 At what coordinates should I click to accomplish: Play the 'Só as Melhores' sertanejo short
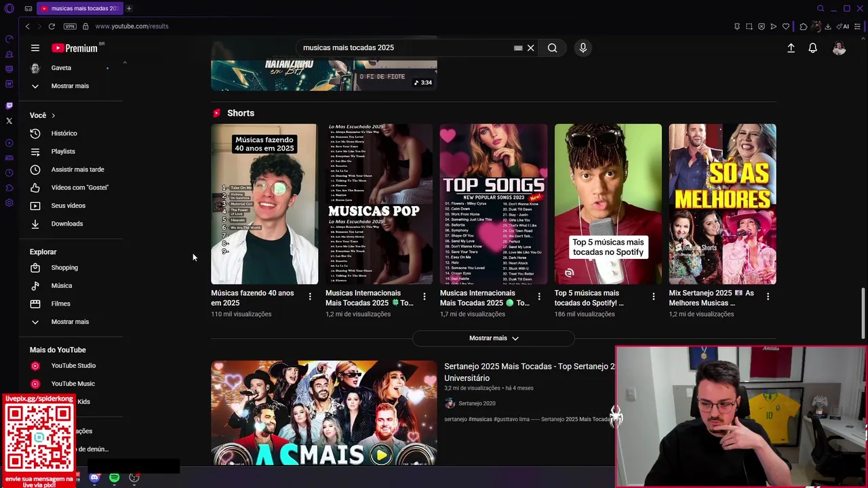point(722,204)
